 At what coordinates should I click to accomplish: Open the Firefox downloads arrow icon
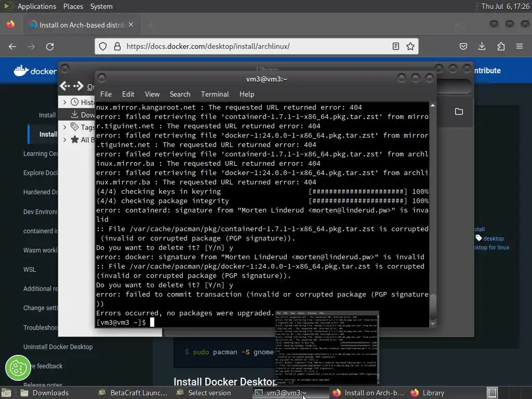point(482,46)
